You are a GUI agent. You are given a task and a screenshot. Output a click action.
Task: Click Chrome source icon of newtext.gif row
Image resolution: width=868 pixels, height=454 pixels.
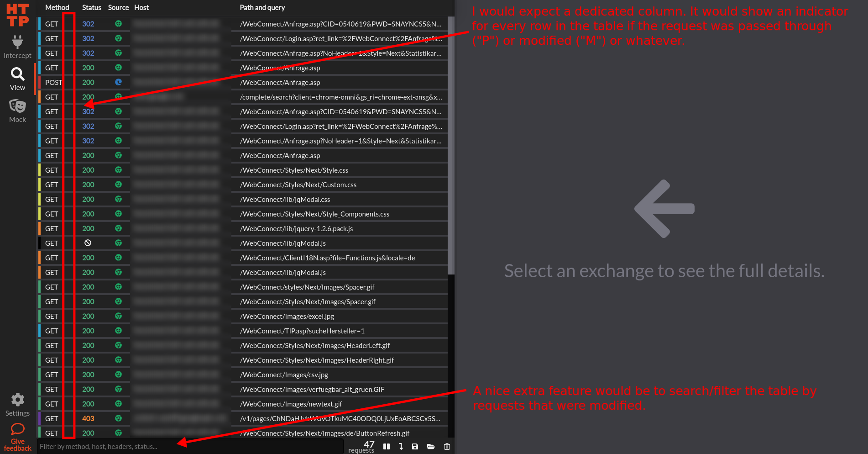click(118, 404)
